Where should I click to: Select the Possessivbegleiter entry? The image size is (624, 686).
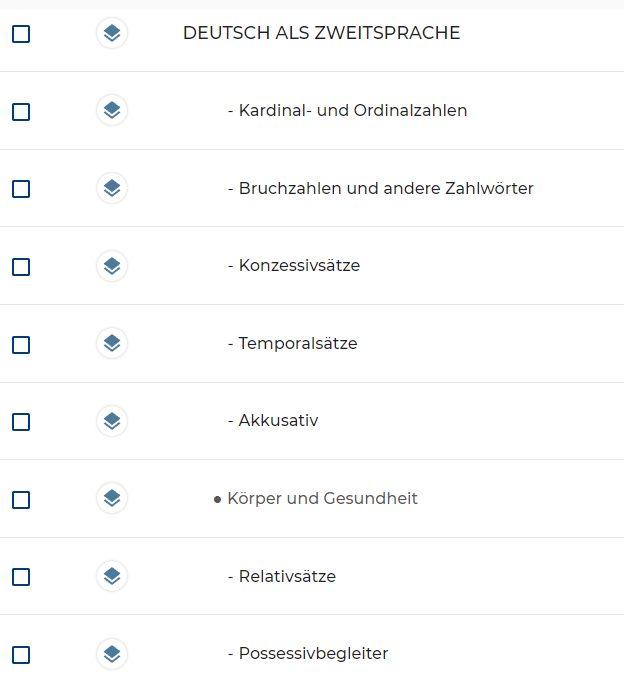[x=313, y=654]
